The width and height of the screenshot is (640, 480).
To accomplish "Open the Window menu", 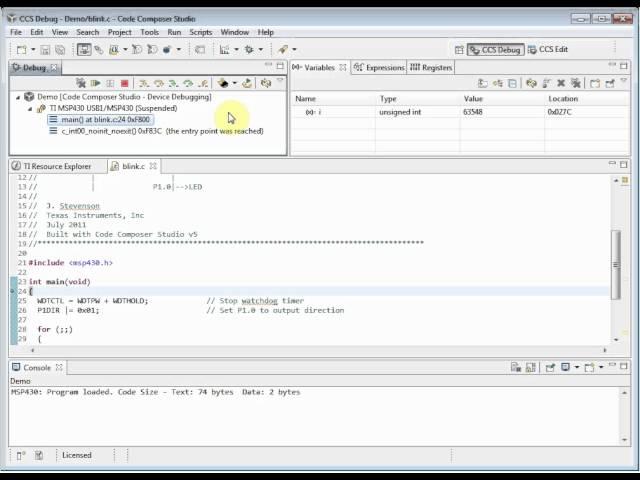I will [x=235, y=32].
